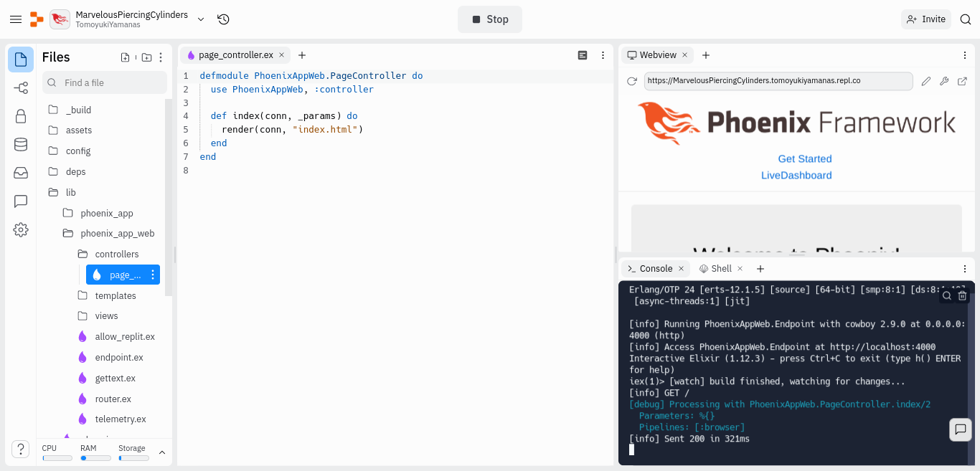Click the Invite button
The height and width of the screenshot is (471, 980).
point(926,19)
